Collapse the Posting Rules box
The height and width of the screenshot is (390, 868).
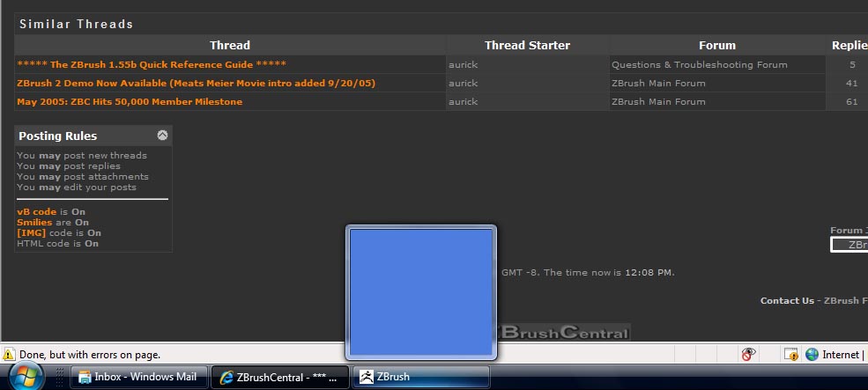pyautogui.click(x=162, y=135)
